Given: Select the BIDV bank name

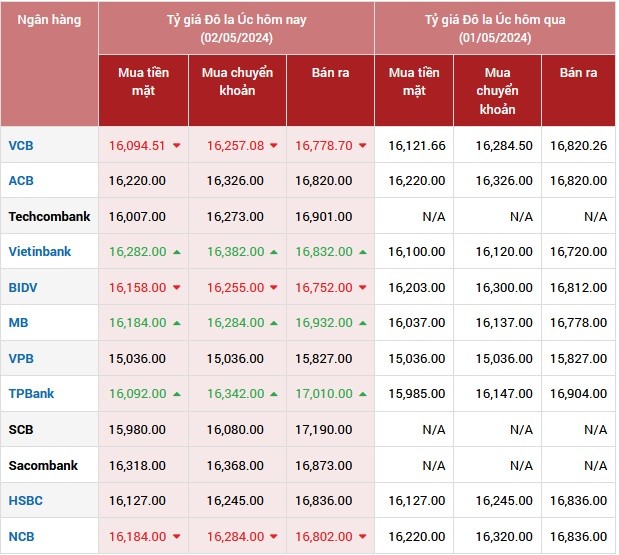Looking at the screenshot, I should 23,288.
